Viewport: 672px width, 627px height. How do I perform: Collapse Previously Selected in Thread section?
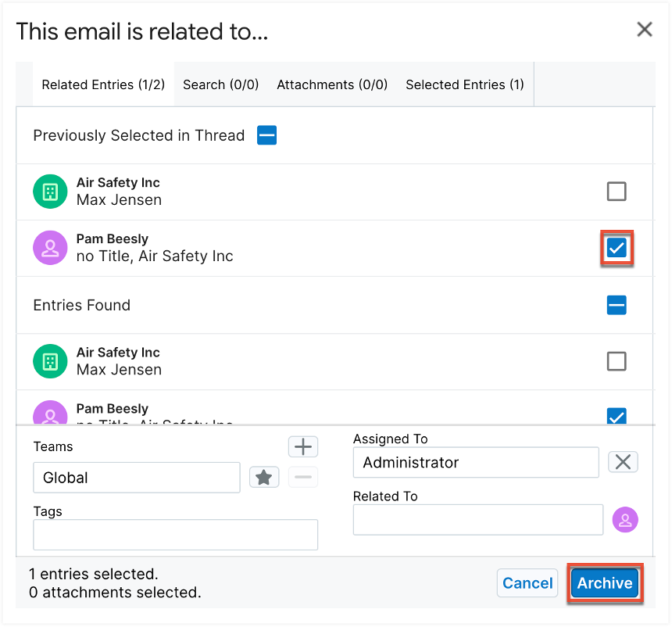coord(266,134)
